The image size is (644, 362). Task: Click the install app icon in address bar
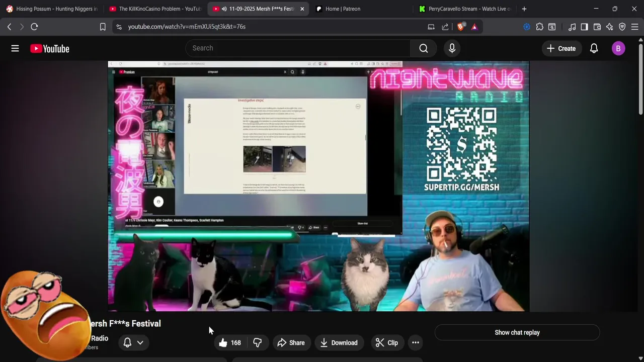pyautogui.click(x=431, y=27)
